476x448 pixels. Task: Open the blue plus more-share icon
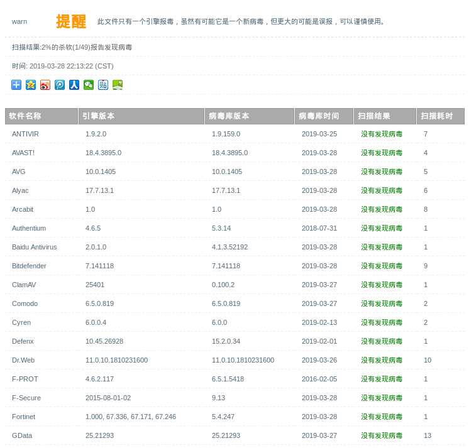[16, 85]
